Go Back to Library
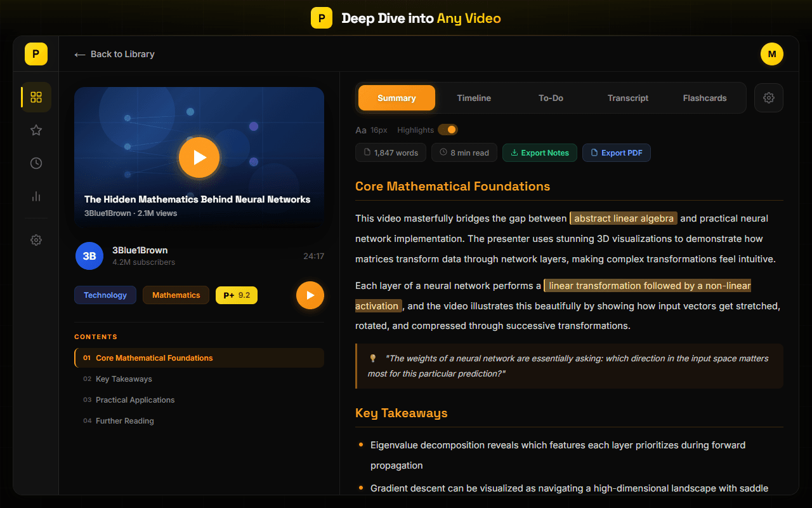Screen dimensions: 812x508 (114, 54)
